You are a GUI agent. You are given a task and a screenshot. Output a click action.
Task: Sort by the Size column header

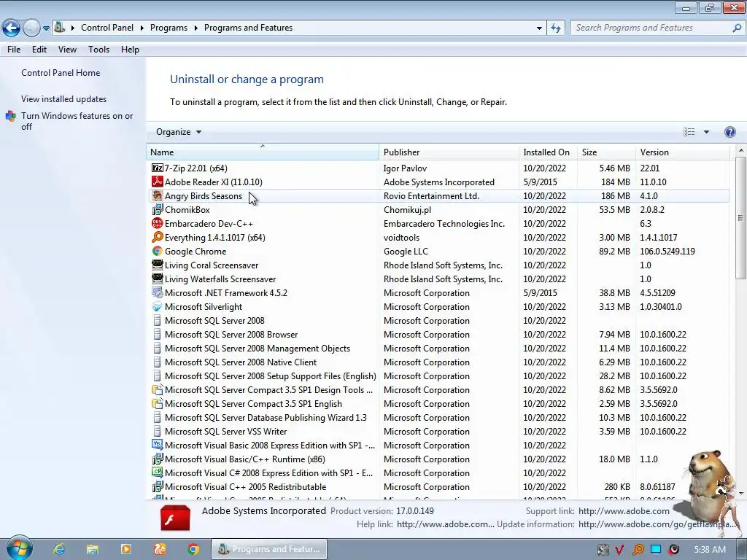point(606,152)
